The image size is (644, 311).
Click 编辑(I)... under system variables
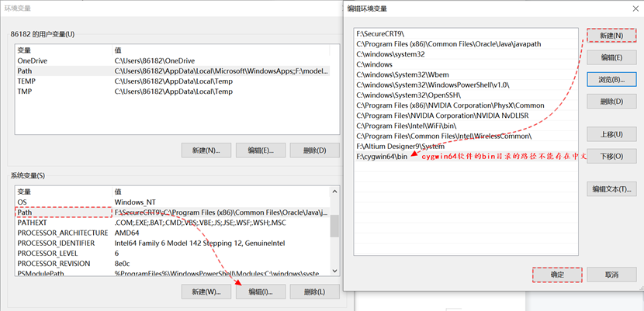coord(261,292)
